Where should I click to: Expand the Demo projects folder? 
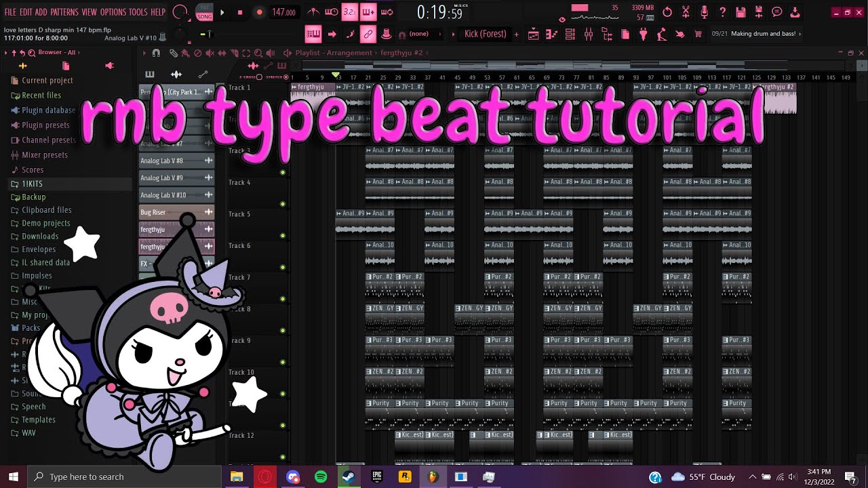(x=40, y=223)
